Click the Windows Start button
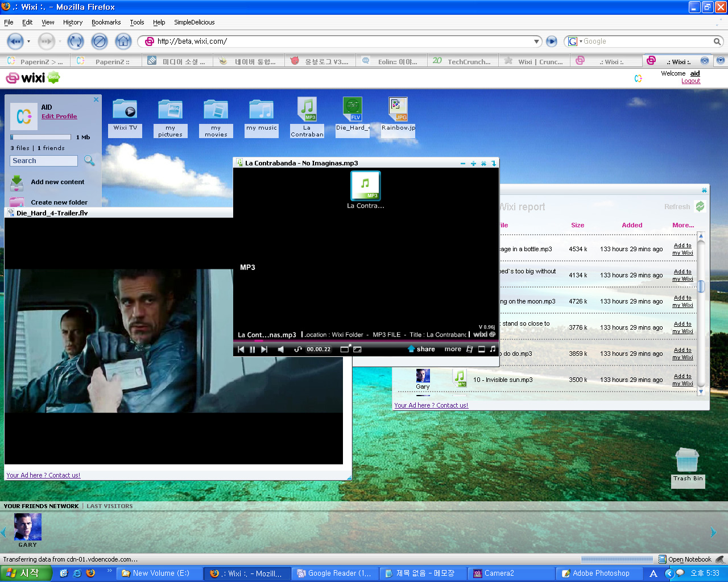Screen dimensions: 728x582 26,573
